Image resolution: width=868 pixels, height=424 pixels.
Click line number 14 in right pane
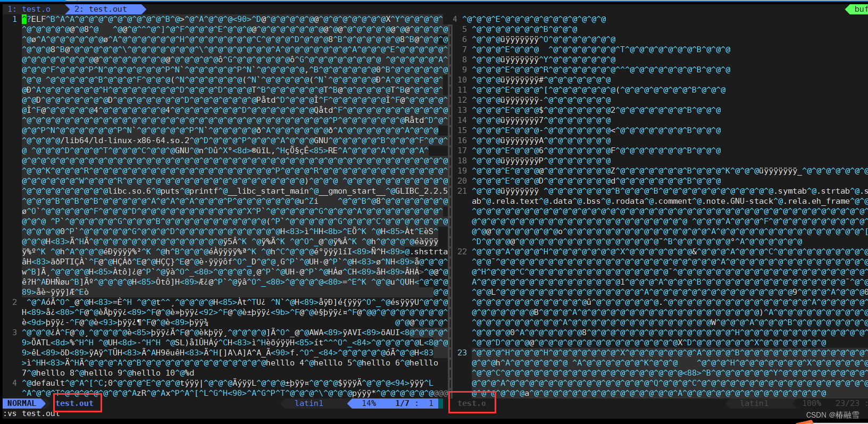(x=462, y=120)
